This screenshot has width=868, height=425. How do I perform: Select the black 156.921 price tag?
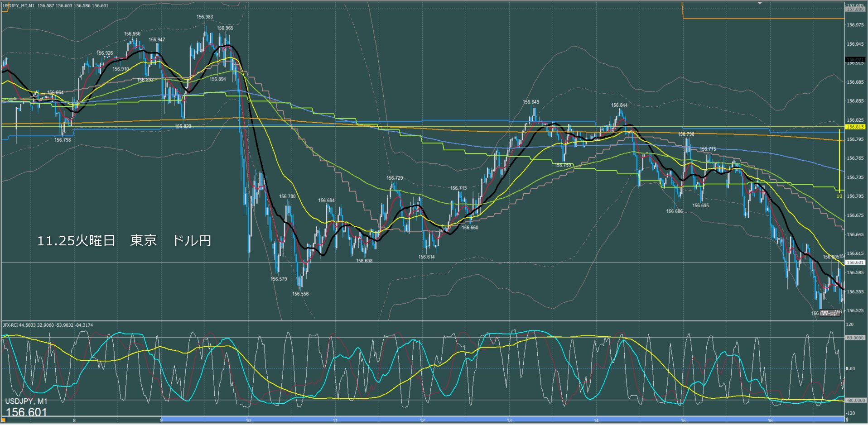855,60
